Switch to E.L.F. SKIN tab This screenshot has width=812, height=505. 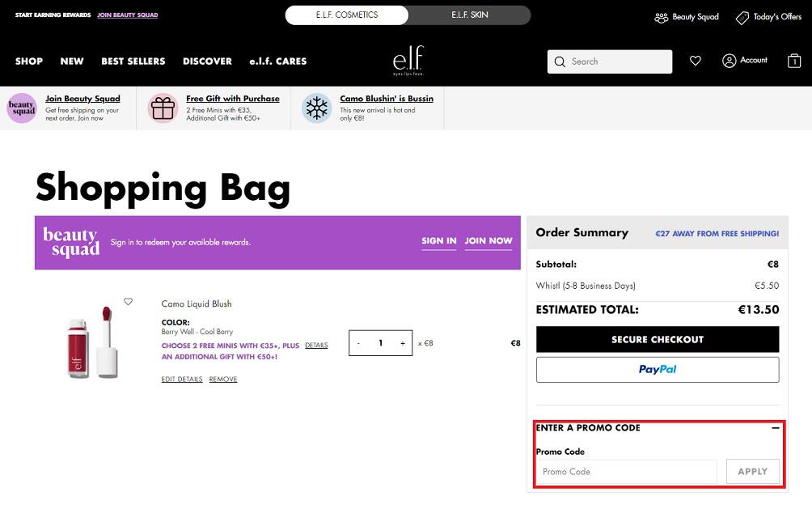[x=470, y=15]
